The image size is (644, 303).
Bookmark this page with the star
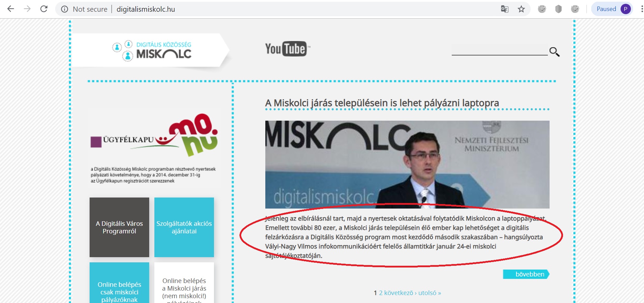pos(521,9)
